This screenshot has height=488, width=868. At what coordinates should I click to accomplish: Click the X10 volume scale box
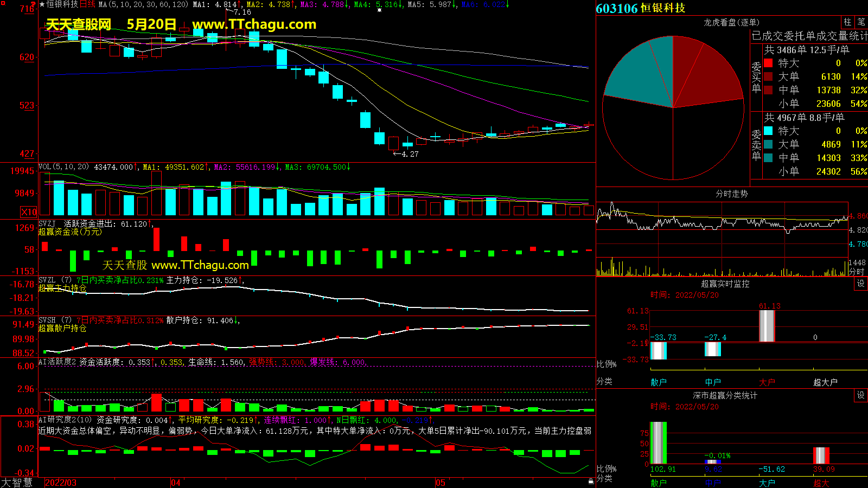pyautogui.click(x=29, y=212)
